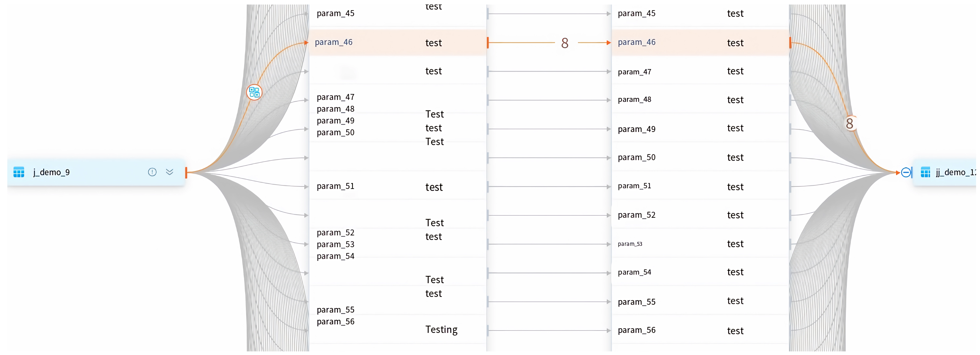Screen dimensions: 980x355
Task: Collapse jj_demo_12 using the minus circle
Action: 906,172
